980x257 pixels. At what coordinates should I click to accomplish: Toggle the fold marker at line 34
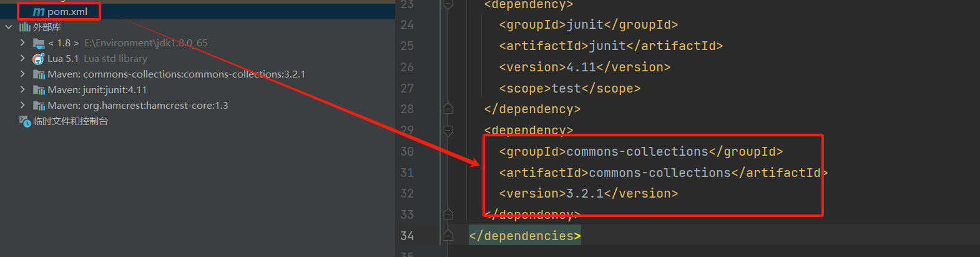[x=448, y=236]
